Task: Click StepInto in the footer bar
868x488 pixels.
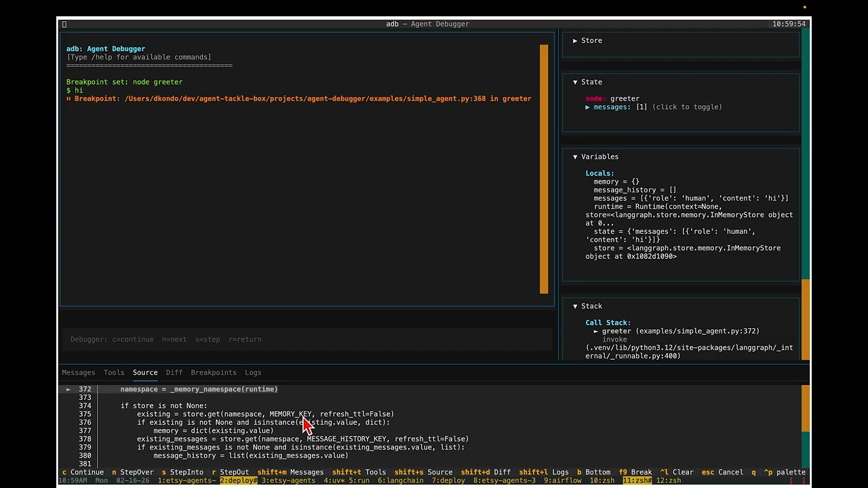Action: point(182,472)
